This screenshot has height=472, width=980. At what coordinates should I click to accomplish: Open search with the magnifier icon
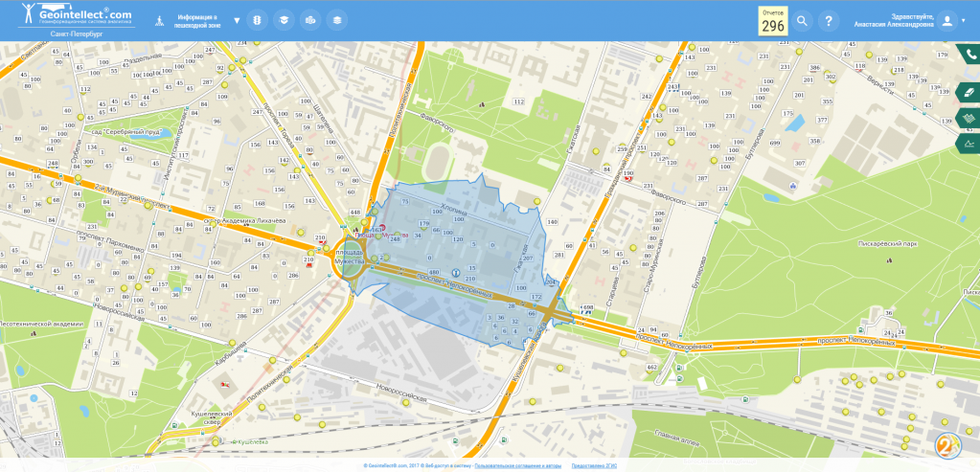(x=802, y=21)
